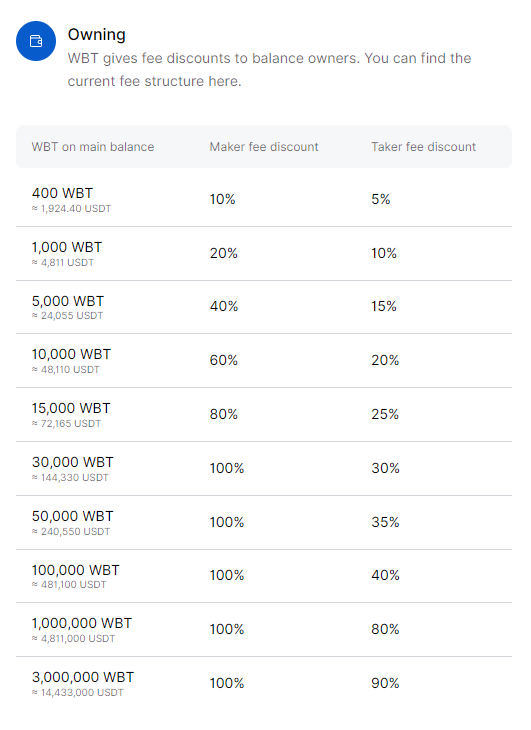Screen dimensions: 531x730
Task: Click the Maker fee discount column header
Action: pyautogui.click(x=264, y=147)
